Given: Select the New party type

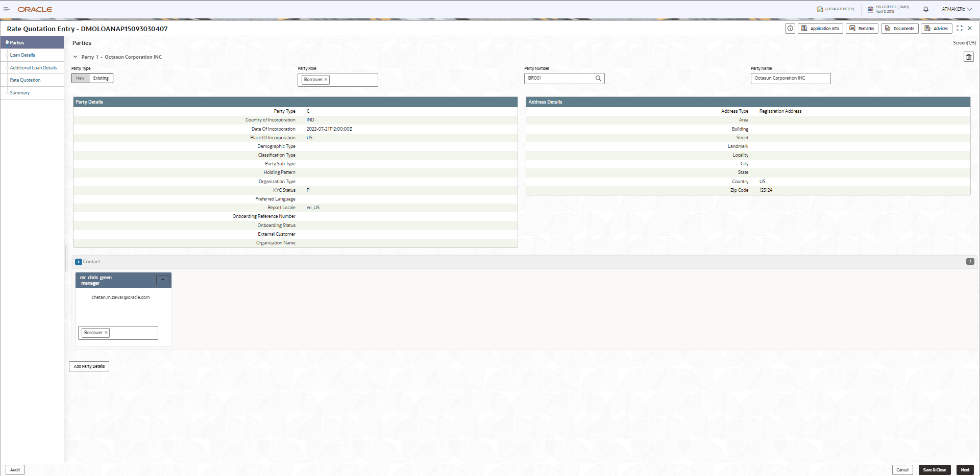Looking at the screenshot, I should point(80,78).
